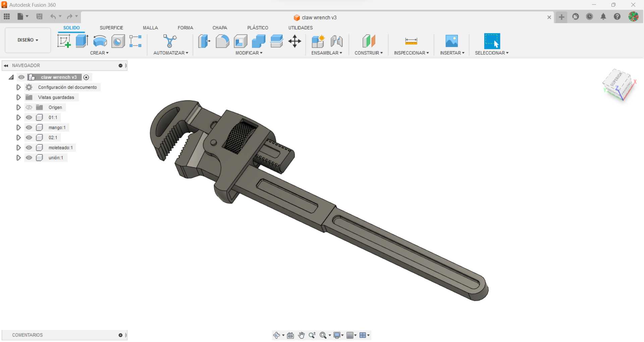Expand the Origen folder
Image resolution: width=644 pixels, height=342 pixels.
[x=18, y=107]
